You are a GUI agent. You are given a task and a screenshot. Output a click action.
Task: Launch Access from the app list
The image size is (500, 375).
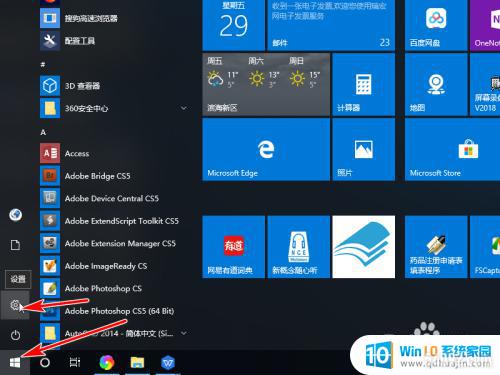pyautogui.click(x=113, y=153)
